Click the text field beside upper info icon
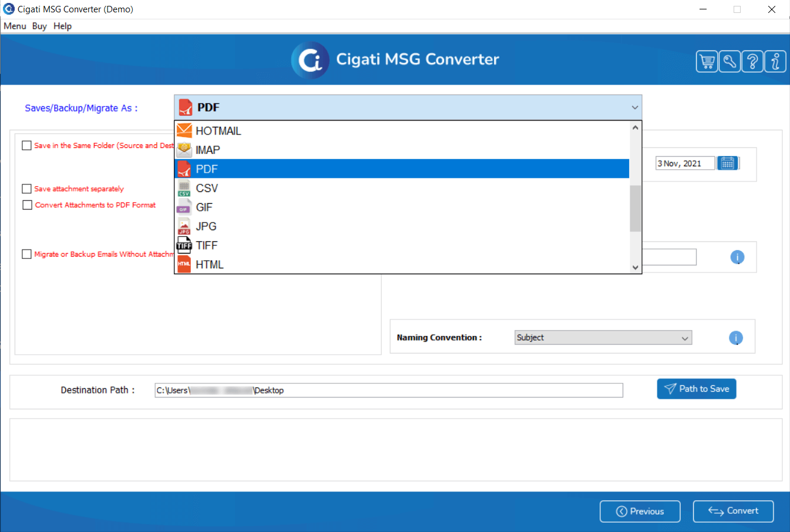The height and width of the screenshot is (532, 790). click(x=669, y=257)
